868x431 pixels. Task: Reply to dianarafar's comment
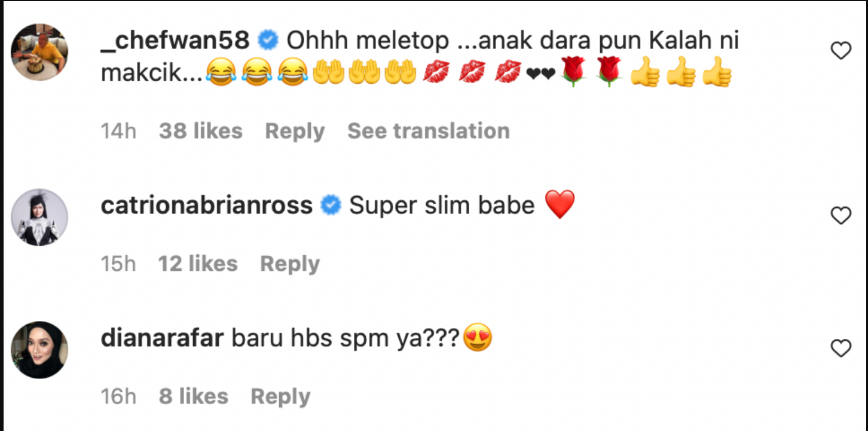280,396
